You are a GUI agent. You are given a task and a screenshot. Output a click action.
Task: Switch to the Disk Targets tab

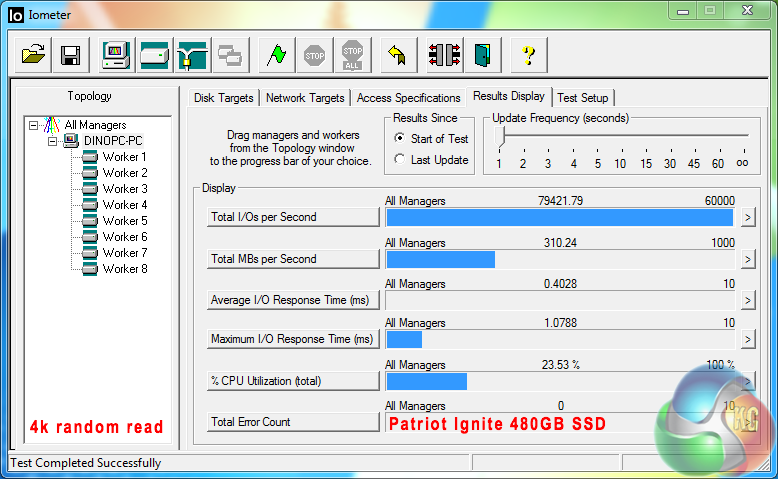[x=223, y=98]
